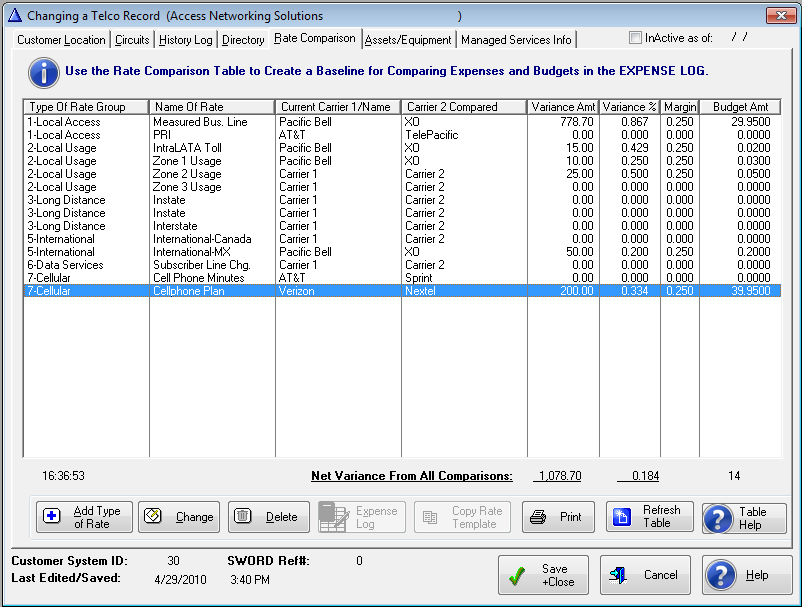
Task: Click the window title bar triangle icon
Action: click(x=15, y=15)
